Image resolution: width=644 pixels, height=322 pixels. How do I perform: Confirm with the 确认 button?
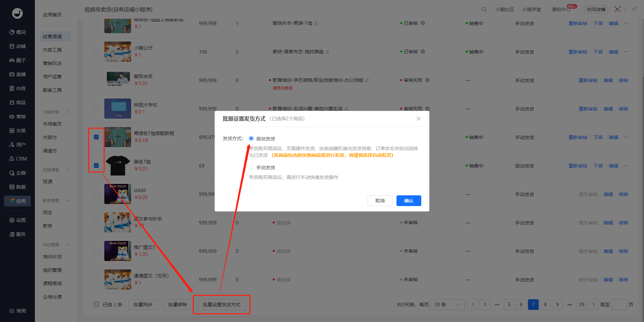[x=409, y=201]
